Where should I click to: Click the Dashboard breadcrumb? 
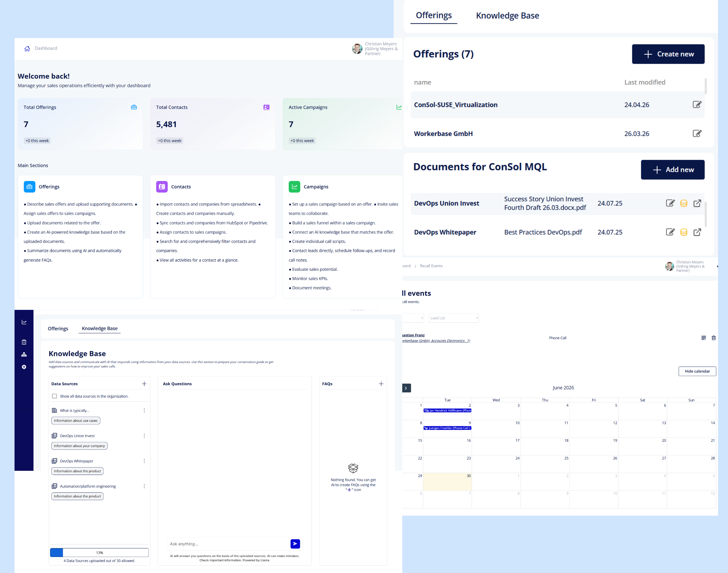[x=46, y=48]
